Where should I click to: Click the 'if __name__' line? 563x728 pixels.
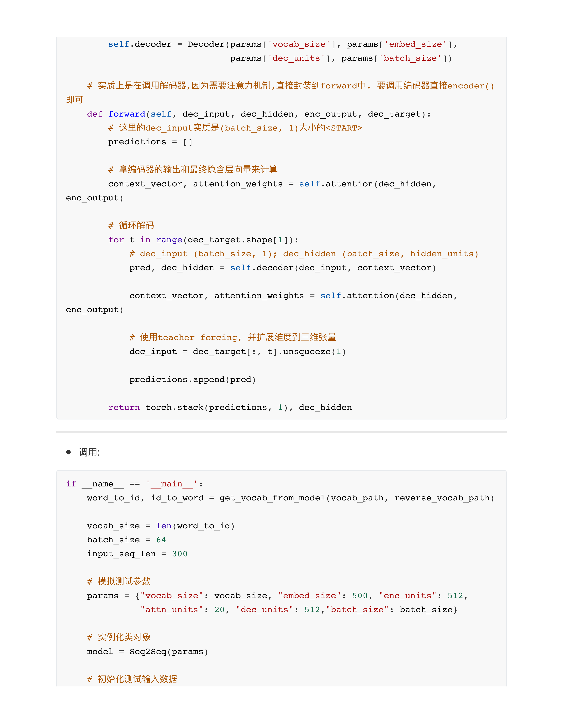point(134,484)
